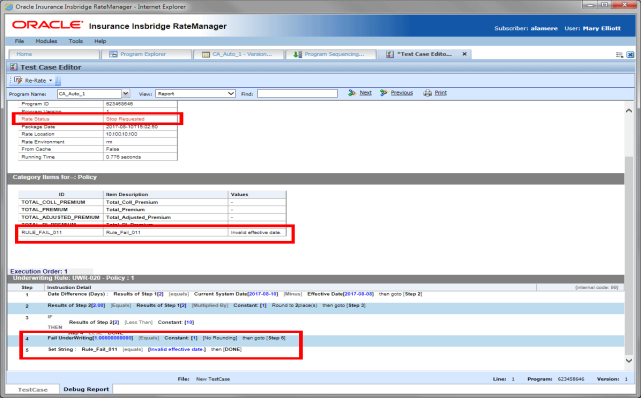Click the Re-Rate icon
The height and width of the screenshot is (398, 641).
pos(18,80)
